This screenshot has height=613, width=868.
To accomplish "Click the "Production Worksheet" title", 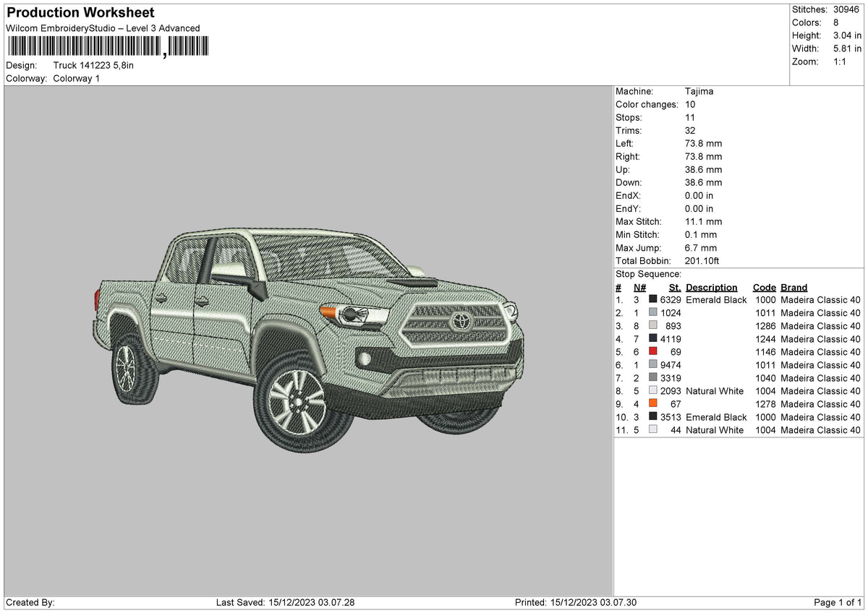I will coord(80,13).
